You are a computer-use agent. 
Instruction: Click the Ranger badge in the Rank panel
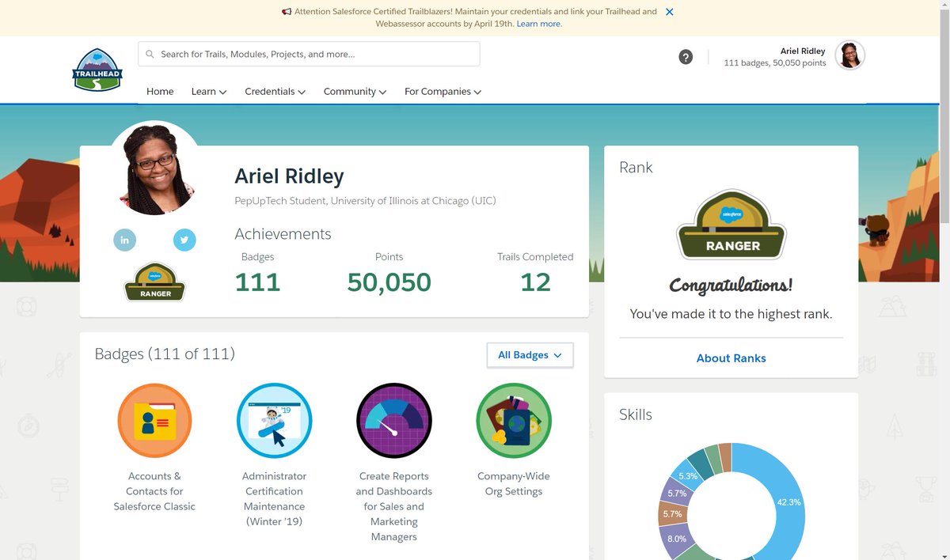[731, 225]
